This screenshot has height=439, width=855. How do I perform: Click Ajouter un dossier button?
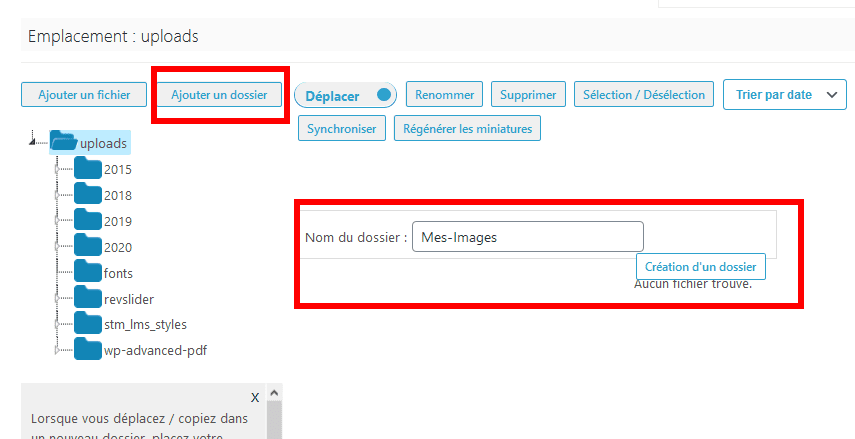pyautogui.click(x=219, y=95)
